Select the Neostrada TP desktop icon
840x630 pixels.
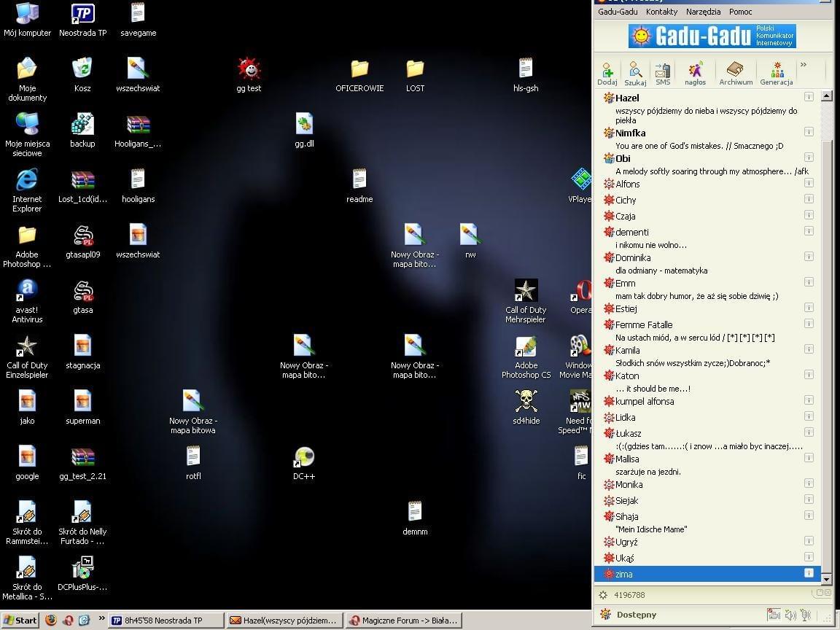[x=83, y=20]
